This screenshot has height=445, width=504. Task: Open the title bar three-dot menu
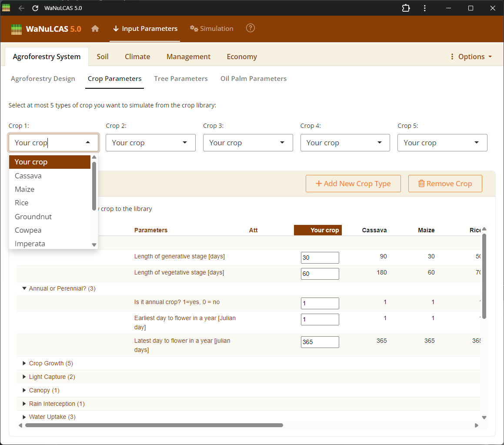424,8
